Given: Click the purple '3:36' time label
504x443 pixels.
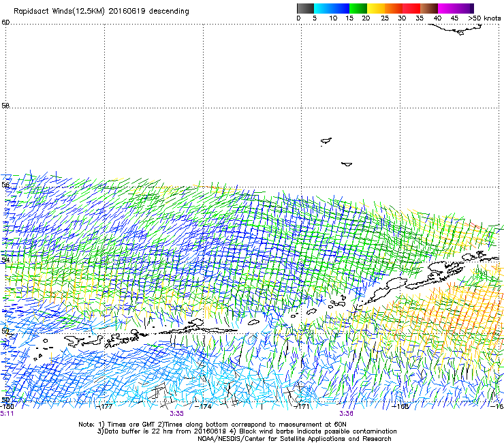Looking at the screenshot, I should 346,414.
